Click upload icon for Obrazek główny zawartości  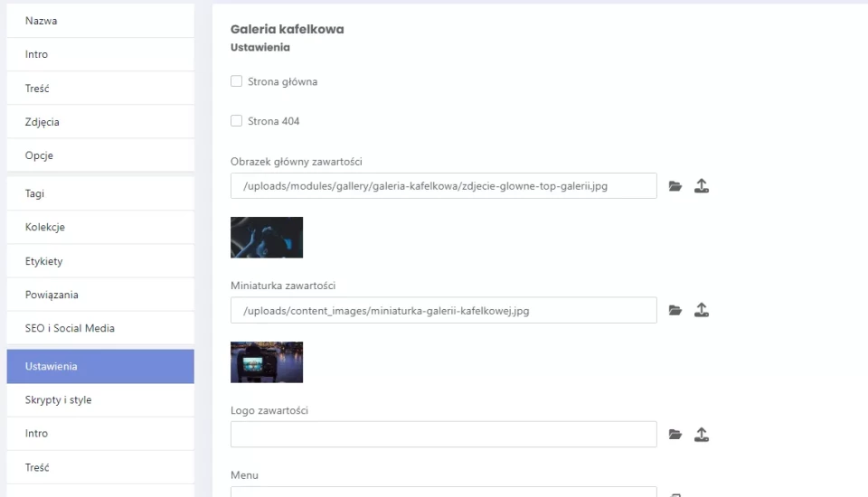[701, 186]
